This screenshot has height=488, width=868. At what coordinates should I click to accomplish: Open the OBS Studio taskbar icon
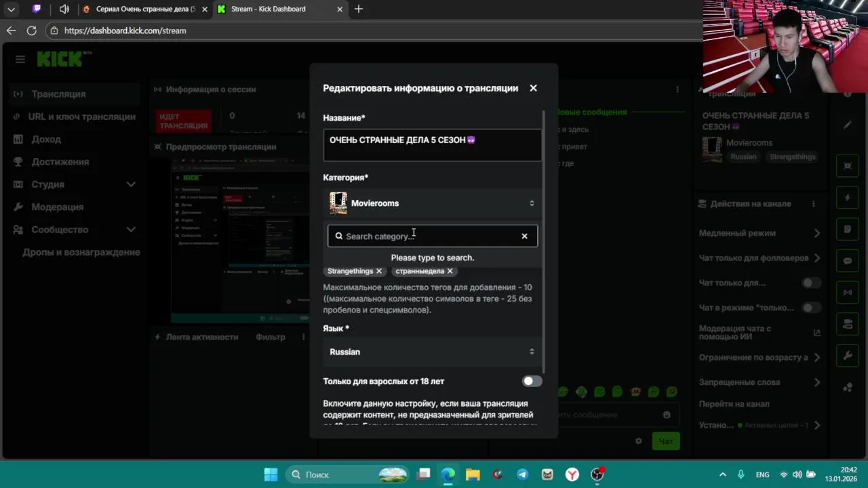point(597,474)
